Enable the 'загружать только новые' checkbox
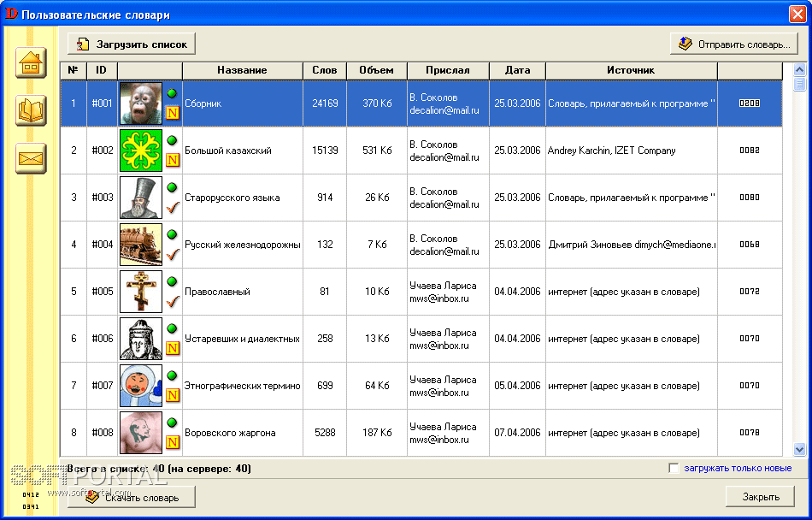The height and width of the screenshot is (520, 812). pos(674,468)
